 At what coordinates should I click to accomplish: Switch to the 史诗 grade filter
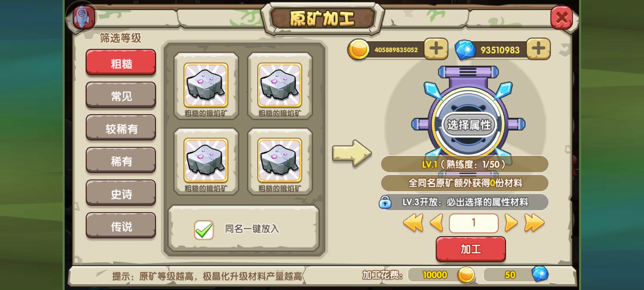[121, 193]
